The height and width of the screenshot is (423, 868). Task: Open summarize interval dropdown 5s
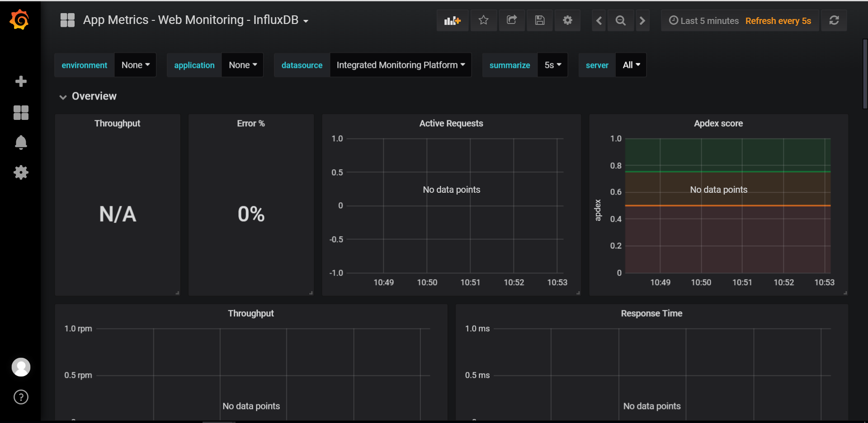[x=552, y=65]
